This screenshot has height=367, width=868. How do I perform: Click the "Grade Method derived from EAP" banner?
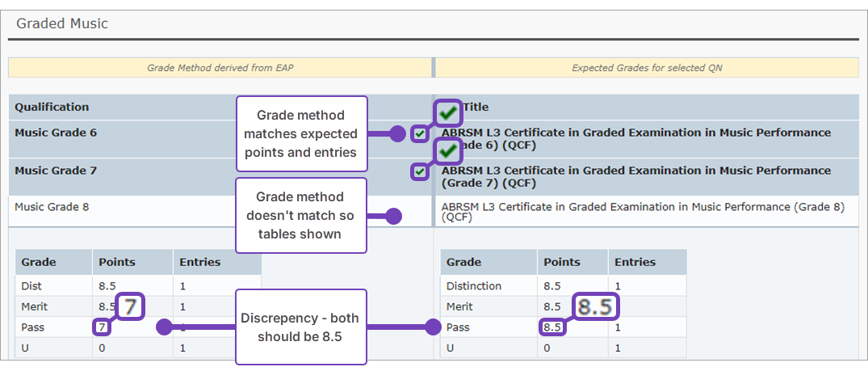pyautogui.click(x=220, y=68)
